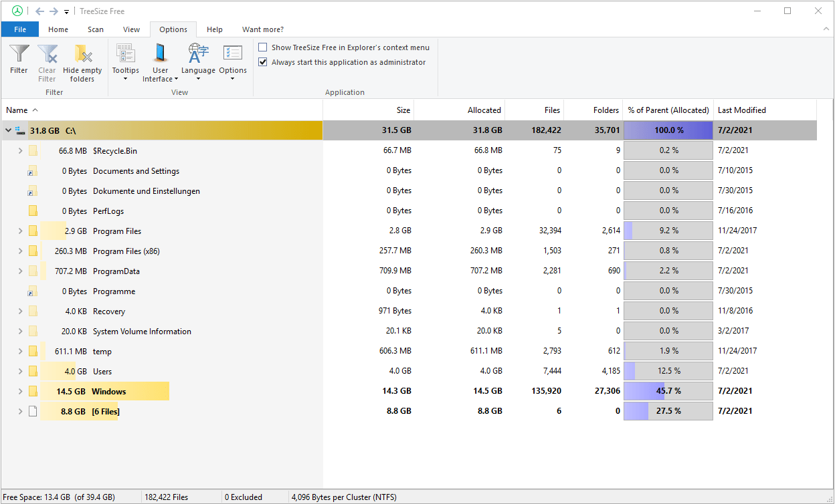Click the back navigation arrow
This screenshot has width=835, height=504.
click(39, 11)
